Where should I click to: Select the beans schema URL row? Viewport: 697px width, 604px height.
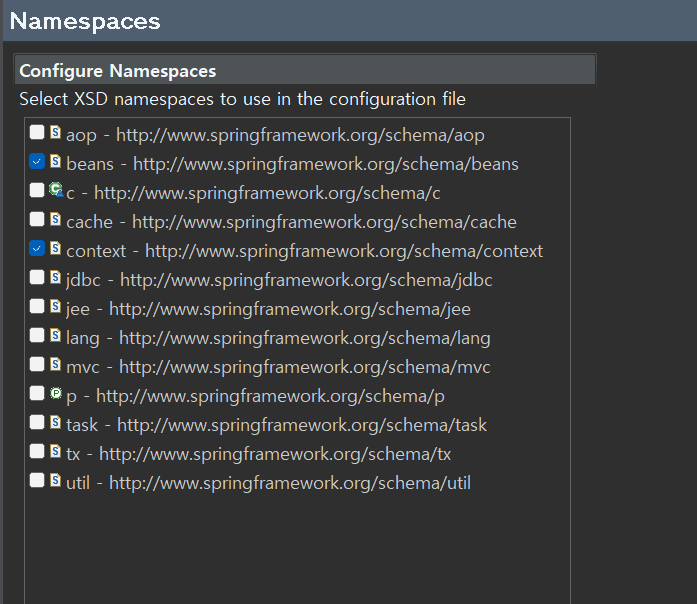tap(292, 164)
